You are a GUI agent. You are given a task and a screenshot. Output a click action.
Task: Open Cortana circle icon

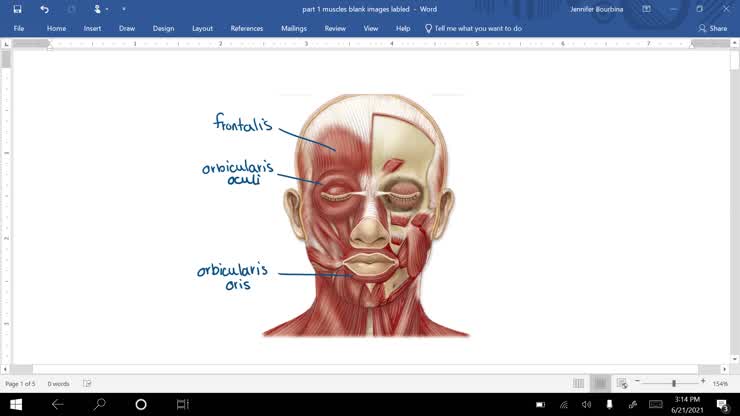coord(141,404)
